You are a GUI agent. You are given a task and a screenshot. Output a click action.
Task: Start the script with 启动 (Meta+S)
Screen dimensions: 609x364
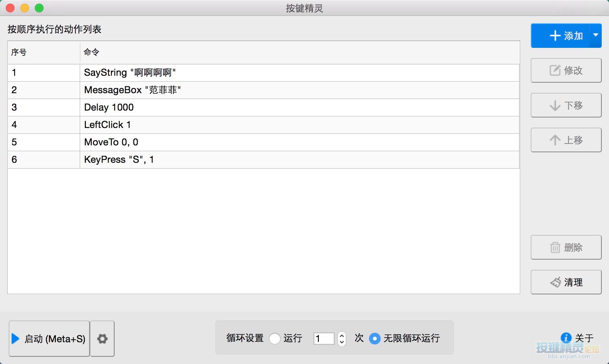click(x=49, y=339)
